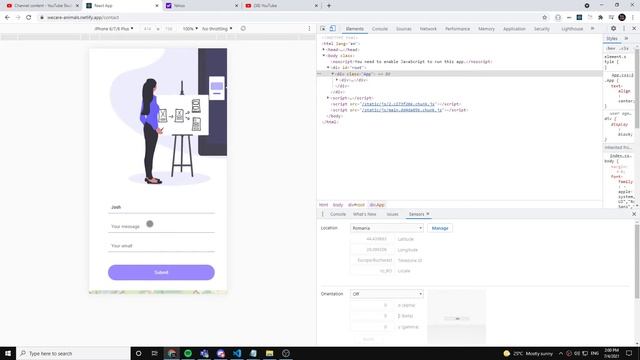The height and width of the screenshot is (360, 640).
Task: Open drawer Console tab
Action: pos(338,214)
